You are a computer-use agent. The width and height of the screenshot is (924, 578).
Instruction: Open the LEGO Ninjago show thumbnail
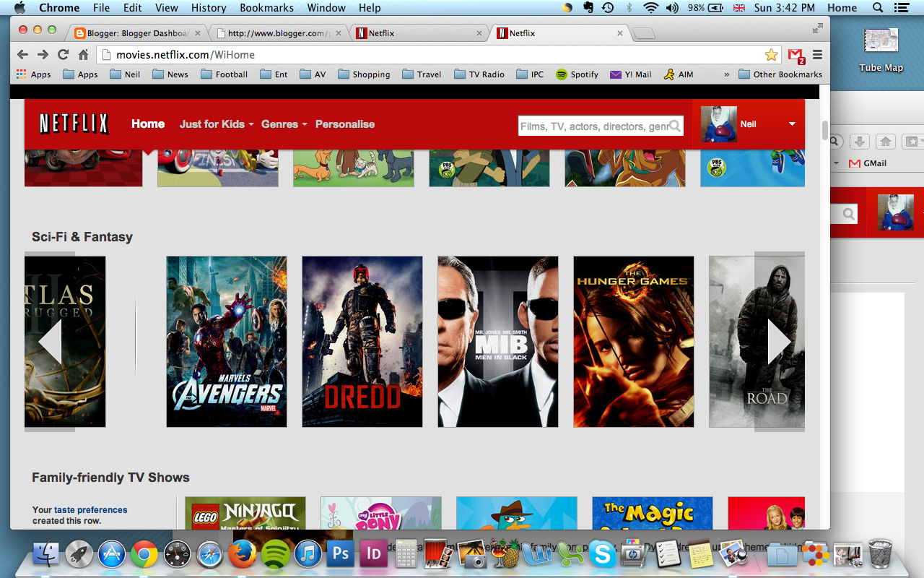(x=245, y=512)
